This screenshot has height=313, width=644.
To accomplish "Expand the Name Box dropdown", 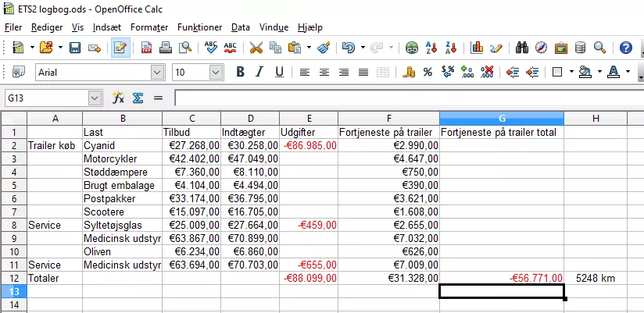I will click(95, 98).
